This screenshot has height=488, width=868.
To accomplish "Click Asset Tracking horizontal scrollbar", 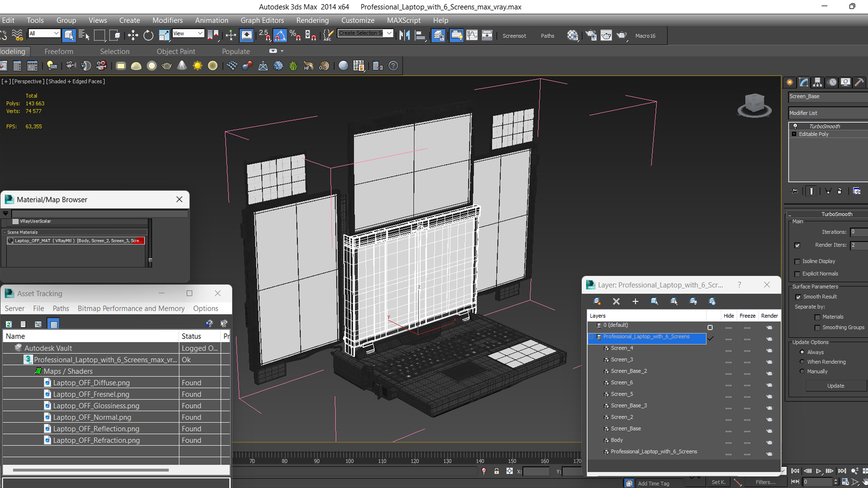I will [90, 470].
